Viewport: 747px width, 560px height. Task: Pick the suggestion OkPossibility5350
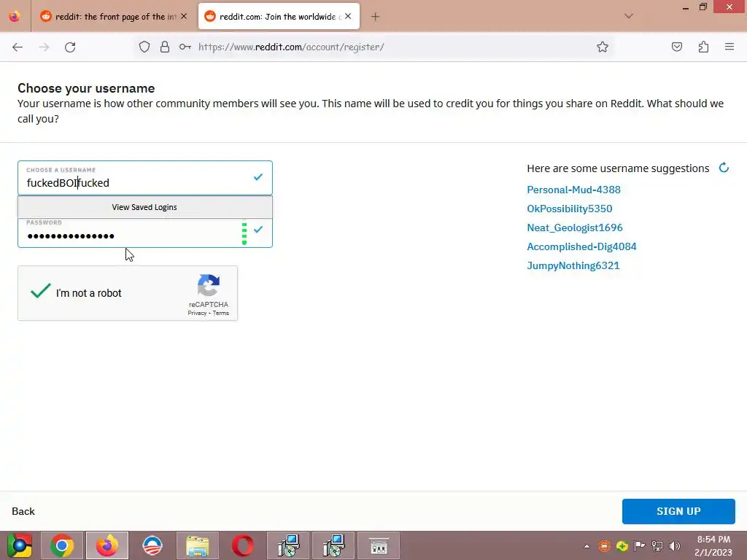(569, 209)
